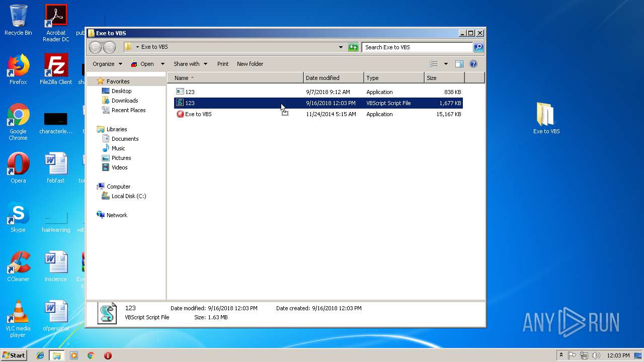Screen dimensions: 644x362
Task: Show hidden system tray icons
Action: click(561, 355)
